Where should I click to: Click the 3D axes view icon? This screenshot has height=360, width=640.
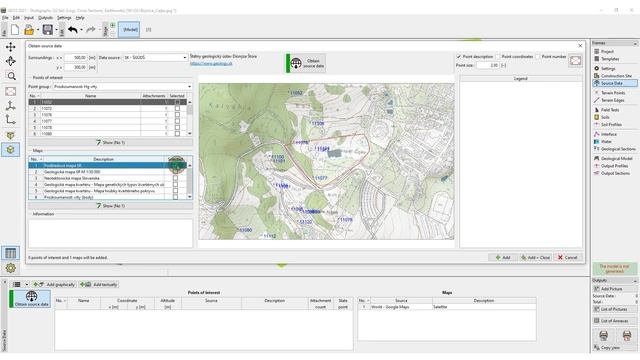(x=11, y=106)
